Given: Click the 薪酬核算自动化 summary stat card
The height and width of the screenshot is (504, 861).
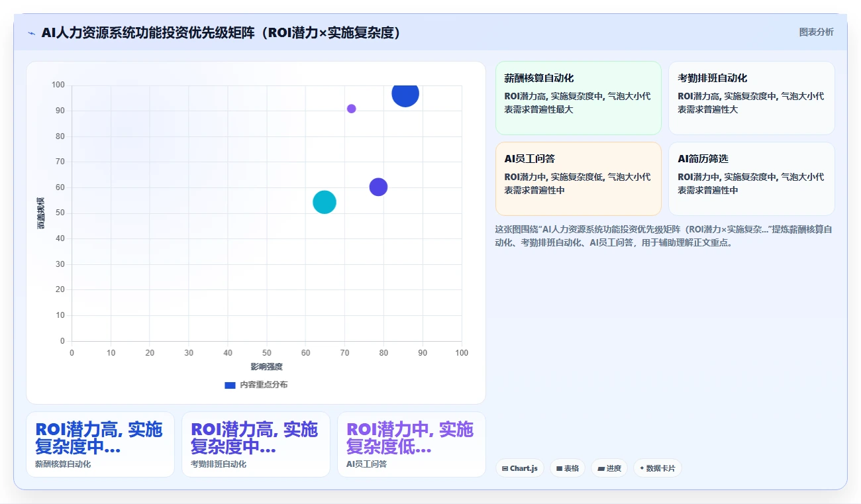Looking at the screenshot, I should coord(100,444).
